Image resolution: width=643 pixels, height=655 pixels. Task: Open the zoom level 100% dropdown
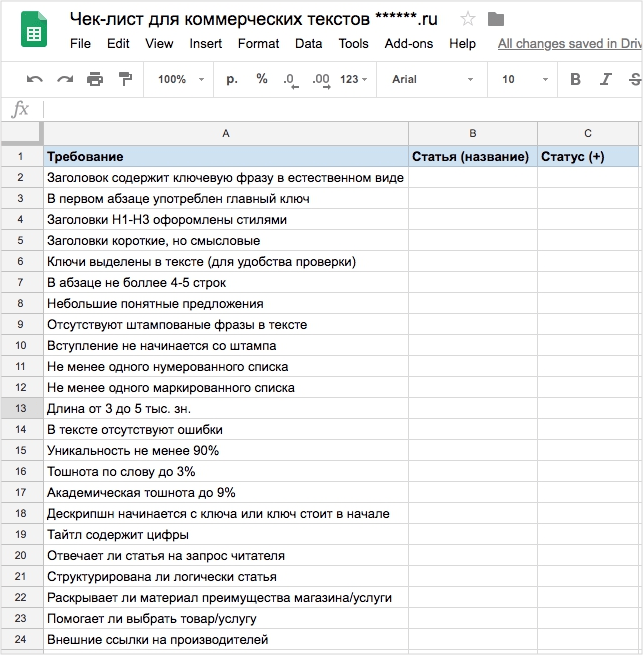(181, 79)
